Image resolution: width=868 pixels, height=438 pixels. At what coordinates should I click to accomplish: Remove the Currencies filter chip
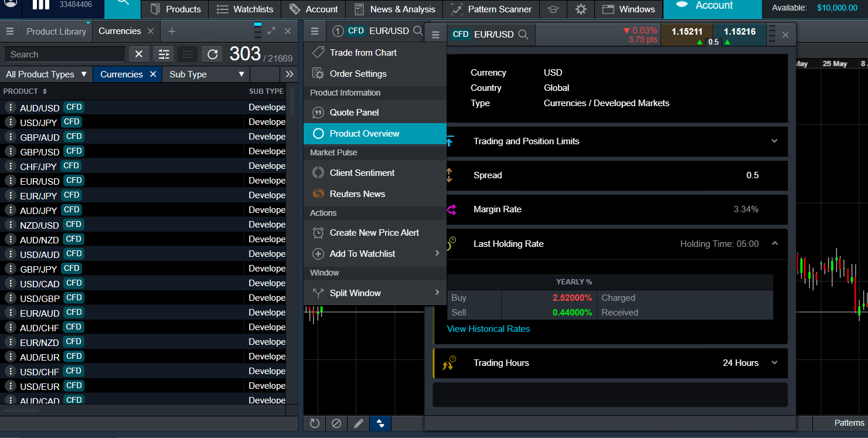(153, 74)
